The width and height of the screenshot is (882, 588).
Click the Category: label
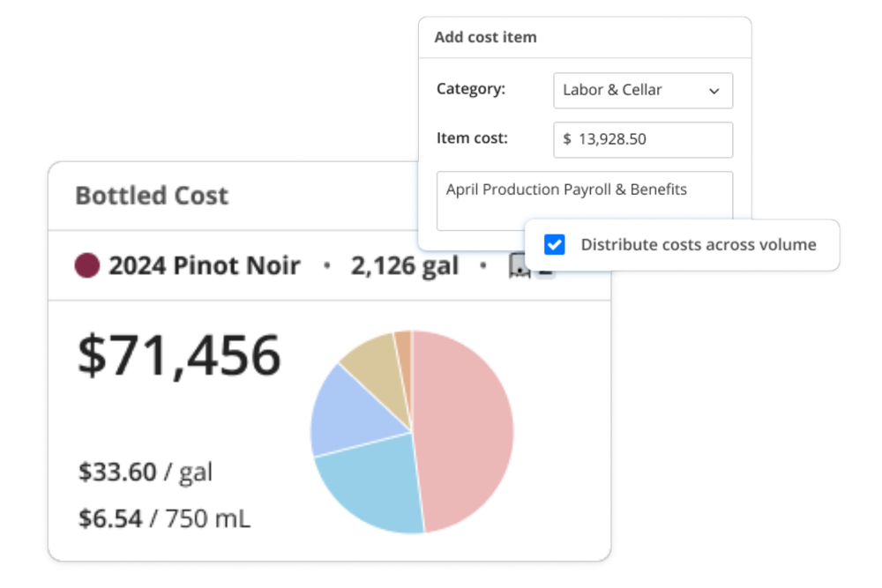coord(471,89)
